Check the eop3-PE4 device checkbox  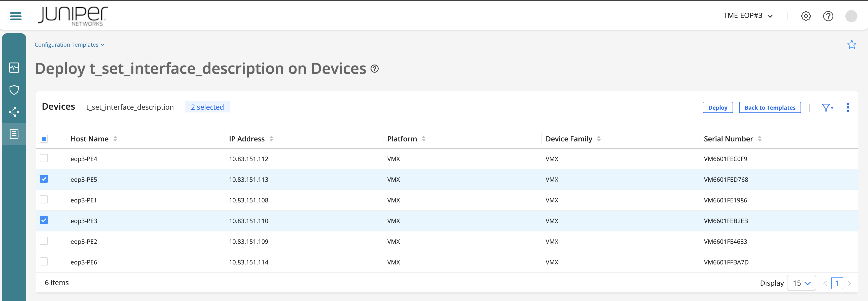click(44, 158)
